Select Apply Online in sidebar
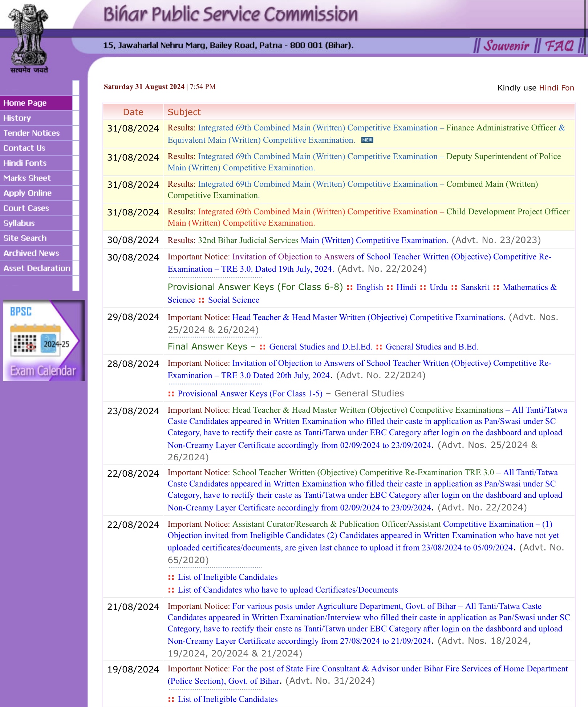 coord(36,193)
